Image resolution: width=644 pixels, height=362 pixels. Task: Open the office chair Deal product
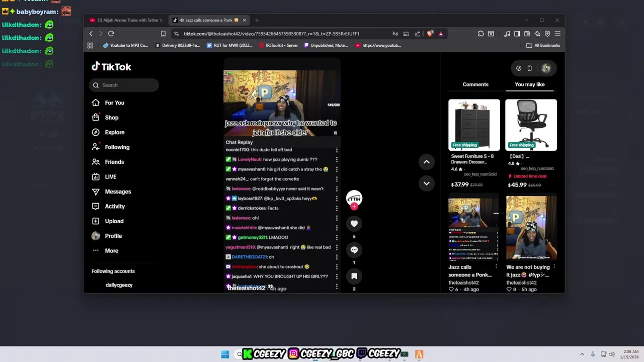(x=531, y=144)
